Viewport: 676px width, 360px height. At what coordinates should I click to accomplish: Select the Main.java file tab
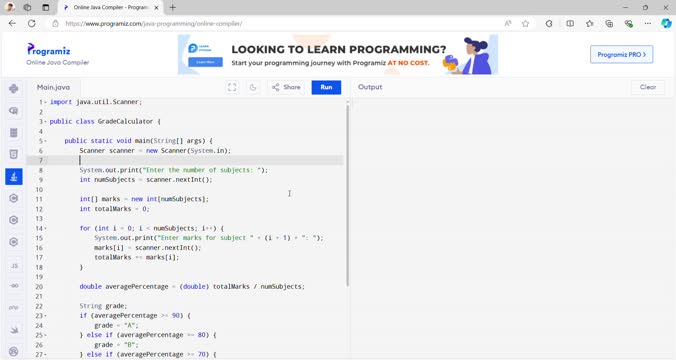53,87
